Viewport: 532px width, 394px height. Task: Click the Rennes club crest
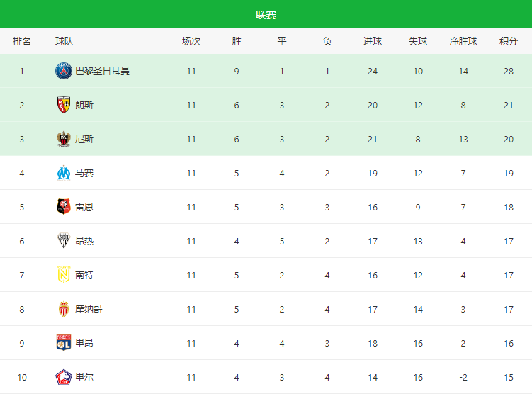pyautogui.click(x=64, y=207)
